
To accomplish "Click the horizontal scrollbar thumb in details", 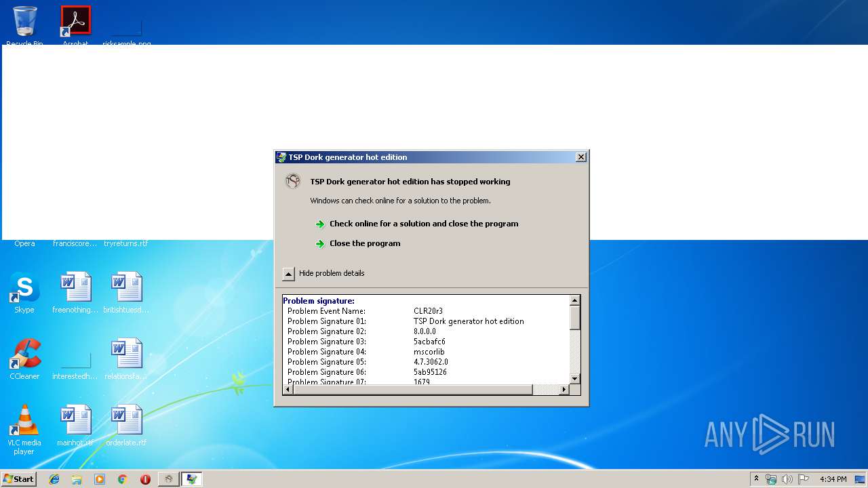I will click(x=413, y=389).
